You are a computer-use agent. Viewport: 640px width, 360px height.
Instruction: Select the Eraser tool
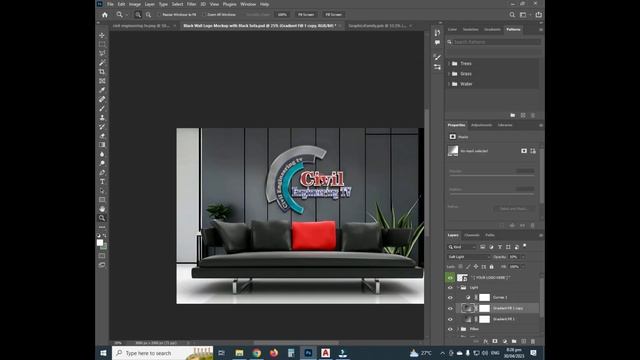(102, 136)
